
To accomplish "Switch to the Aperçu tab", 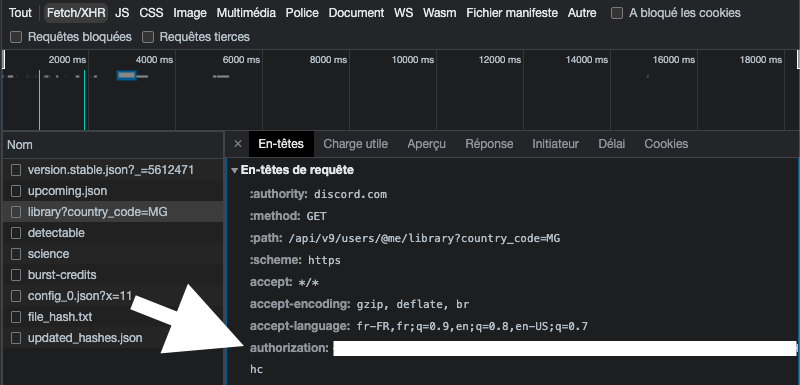I will (427, 144).
